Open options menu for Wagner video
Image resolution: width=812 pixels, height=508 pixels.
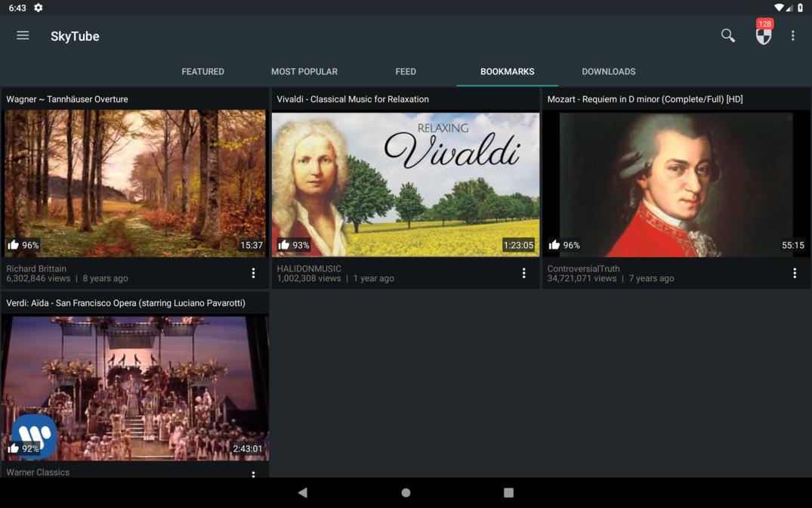(x=253, y=274)
